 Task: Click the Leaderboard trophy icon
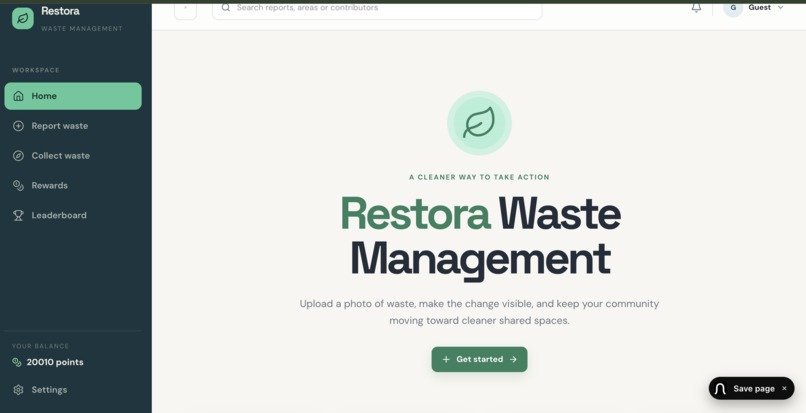point(18,216)
